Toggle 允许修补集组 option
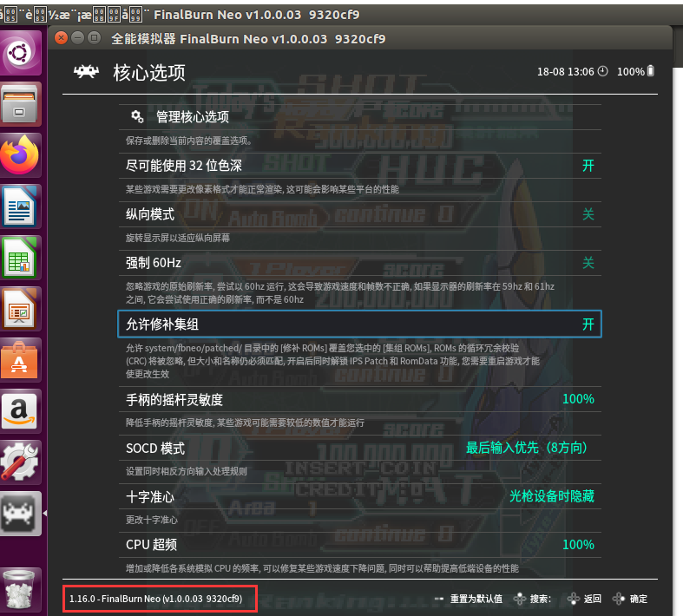Viewport: 683px width, 616px height. (360, 324)
